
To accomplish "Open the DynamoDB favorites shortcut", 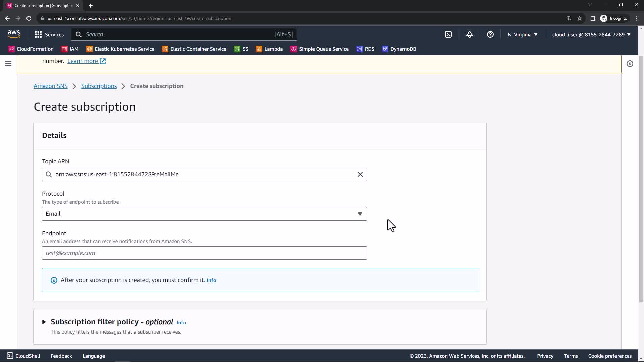I will point(399,49).
